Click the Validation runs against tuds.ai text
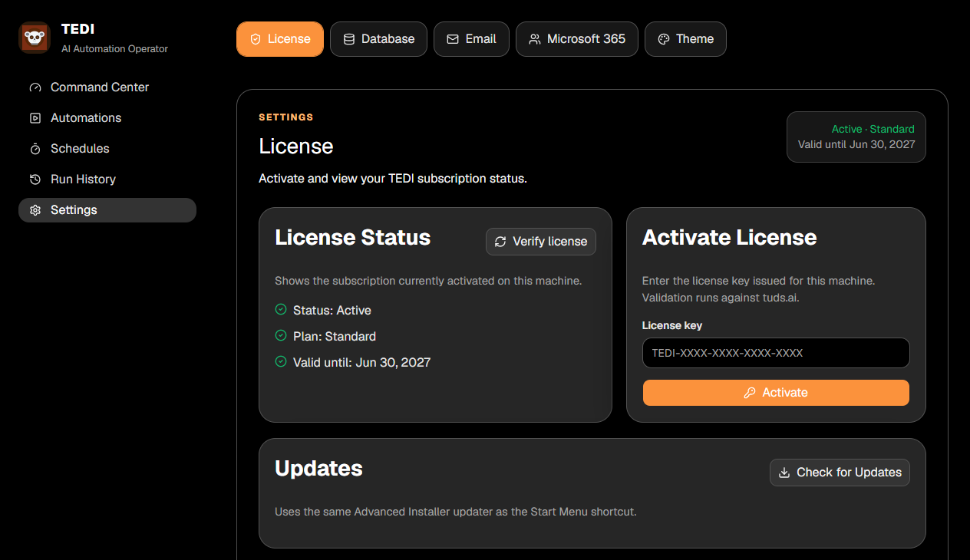Viewport: 970px width, 560px height. tap(721, 298)
